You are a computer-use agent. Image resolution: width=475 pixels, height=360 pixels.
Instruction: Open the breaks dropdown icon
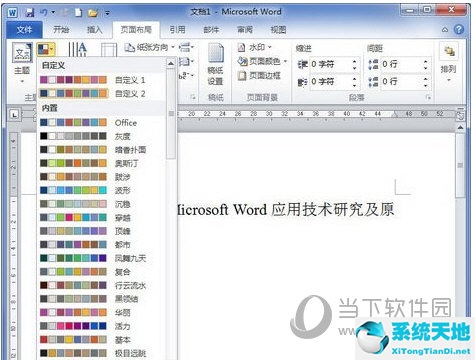click(x=187, y=47)
